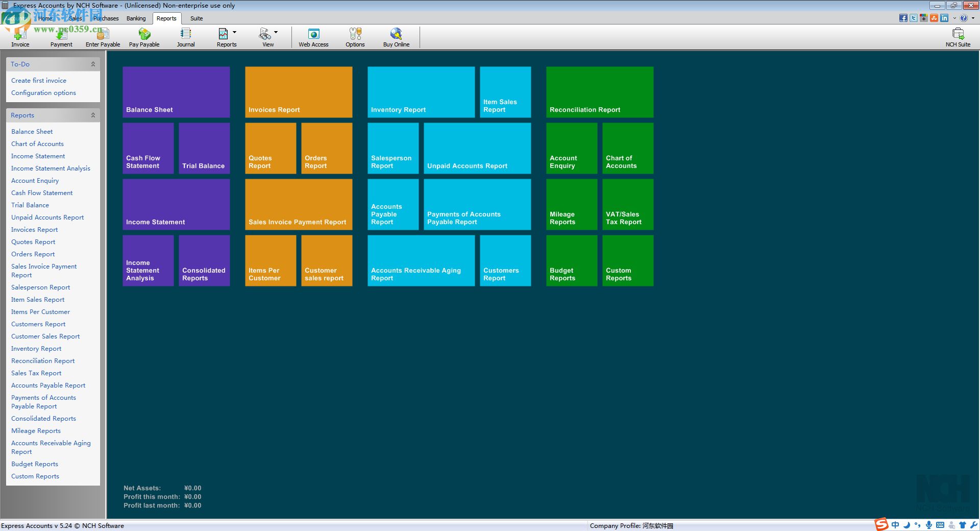Open the Create first invoice link
Viewport: 980px width, 531px height.
click(x=39, y=81)
